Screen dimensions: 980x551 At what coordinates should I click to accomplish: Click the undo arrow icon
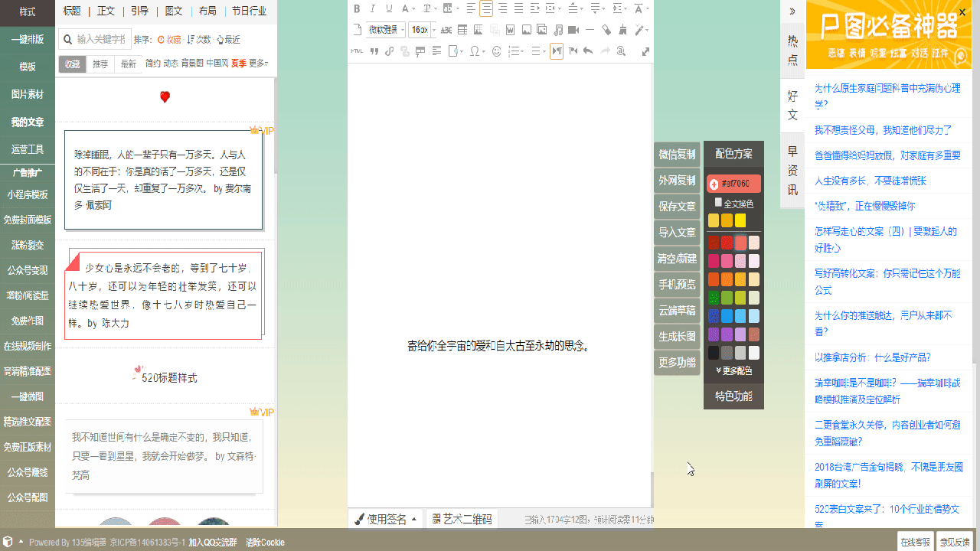coord(588,51)
